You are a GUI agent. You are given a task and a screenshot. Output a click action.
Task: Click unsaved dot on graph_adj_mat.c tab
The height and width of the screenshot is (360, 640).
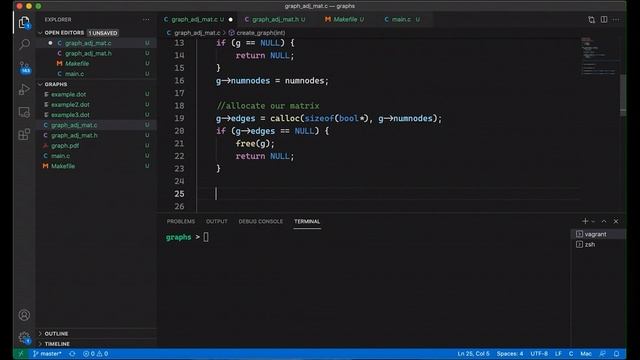[x=231, y=19]
